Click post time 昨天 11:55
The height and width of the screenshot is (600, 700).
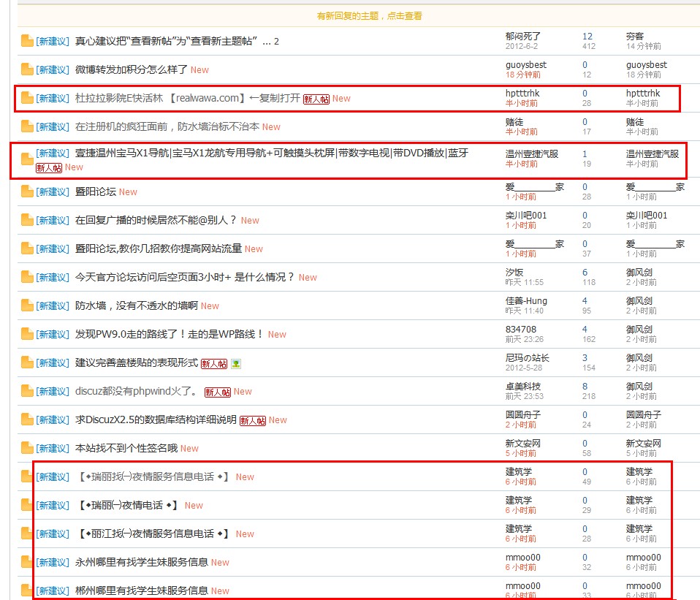click(524, 283)
